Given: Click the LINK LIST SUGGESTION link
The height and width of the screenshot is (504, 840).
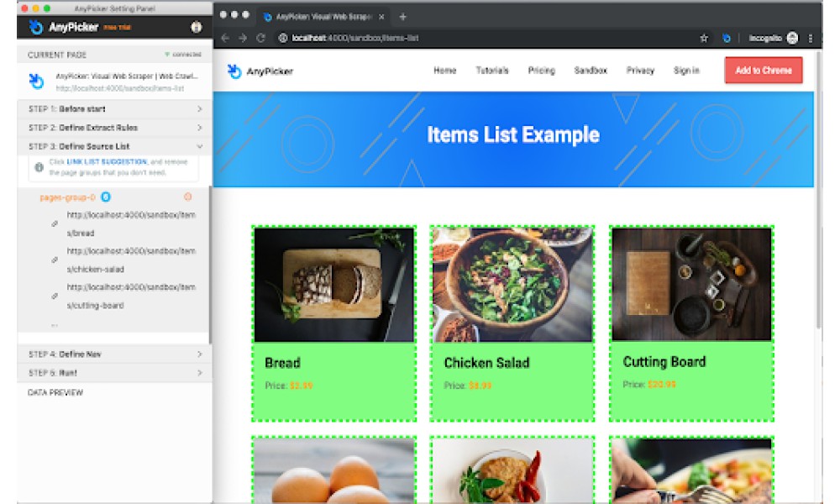Looking at the screenshot, I should pos(107,162).
